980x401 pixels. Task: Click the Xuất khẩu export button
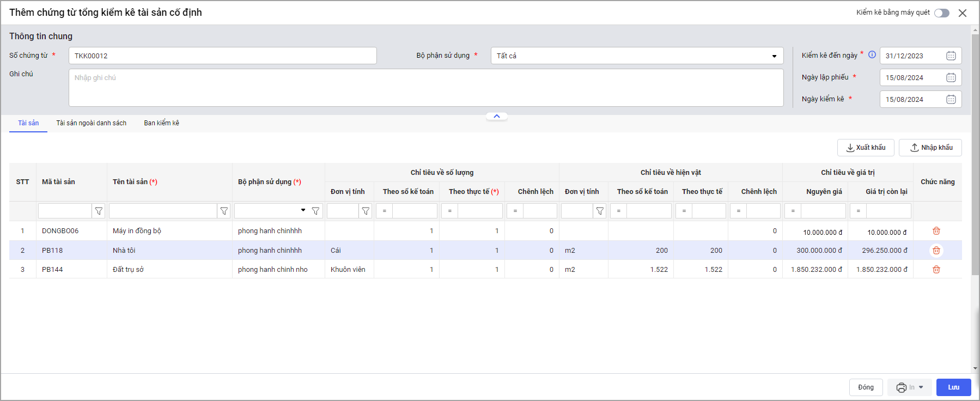(865, 148)
